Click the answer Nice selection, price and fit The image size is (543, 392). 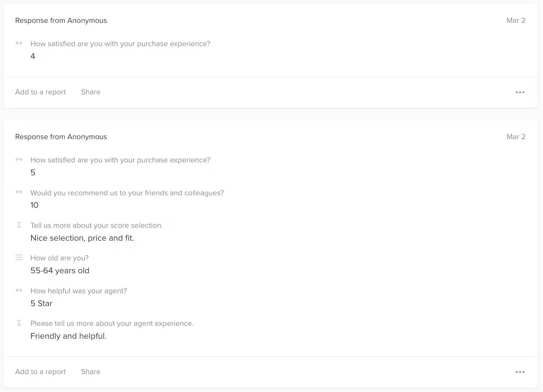[82, 238]
